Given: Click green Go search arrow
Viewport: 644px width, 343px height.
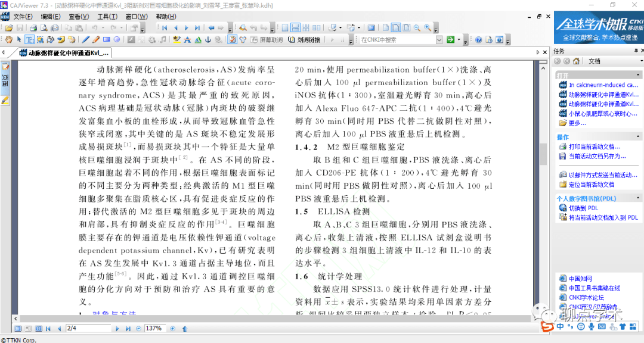Looking at the screenshot, I should [x=451, y=40].
